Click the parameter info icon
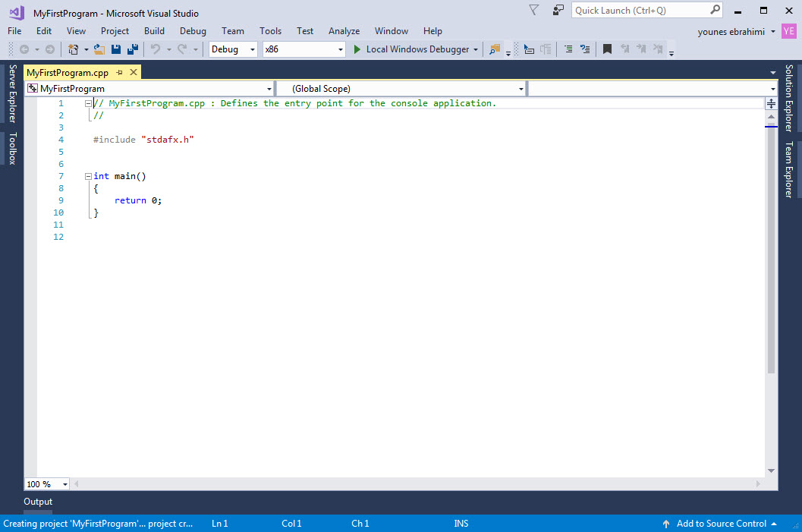This screenshot has width=802, height=532. 546,49
